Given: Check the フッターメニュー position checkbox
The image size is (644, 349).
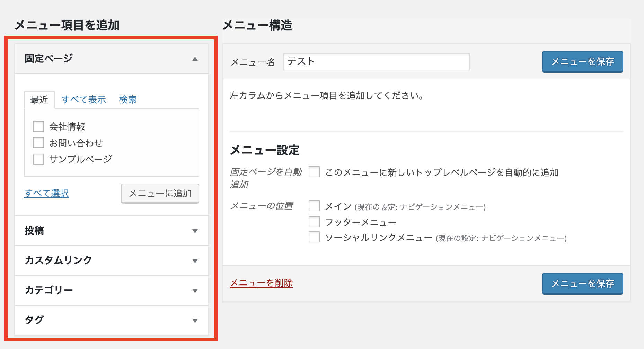Looking at the screenshot, I should [x=314, y=221].
